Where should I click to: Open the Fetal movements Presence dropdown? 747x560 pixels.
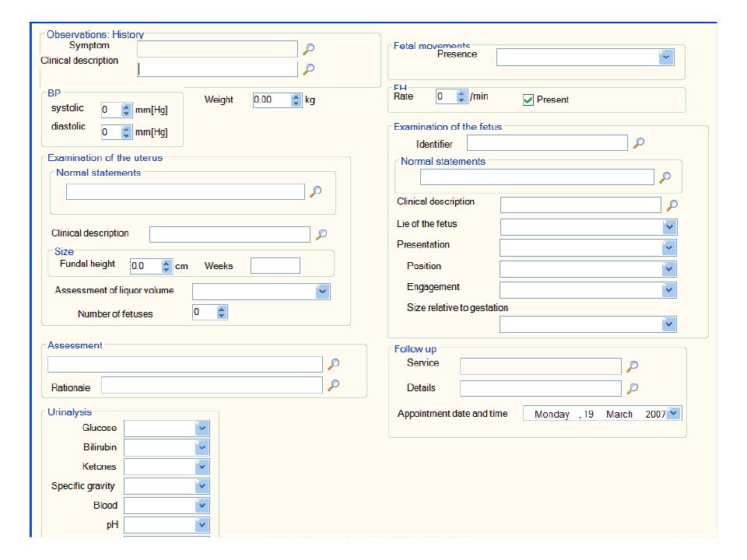point(666,57)
